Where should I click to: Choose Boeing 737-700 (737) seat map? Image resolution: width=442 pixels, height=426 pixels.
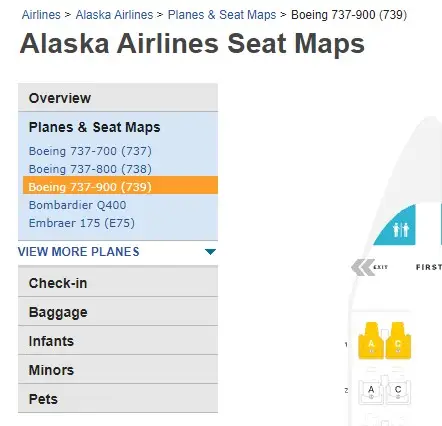pos(90,151)
